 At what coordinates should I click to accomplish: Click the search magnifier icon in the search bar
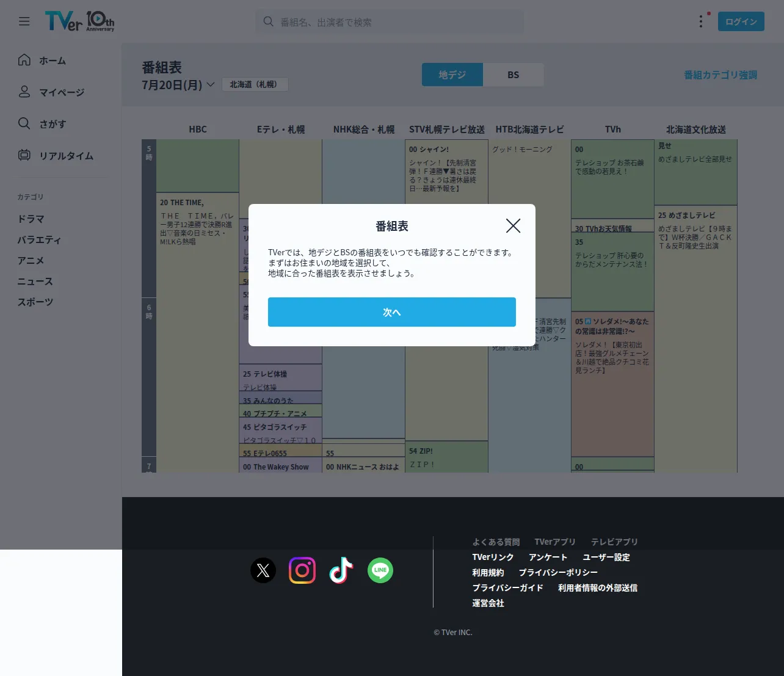coord(268,21)
